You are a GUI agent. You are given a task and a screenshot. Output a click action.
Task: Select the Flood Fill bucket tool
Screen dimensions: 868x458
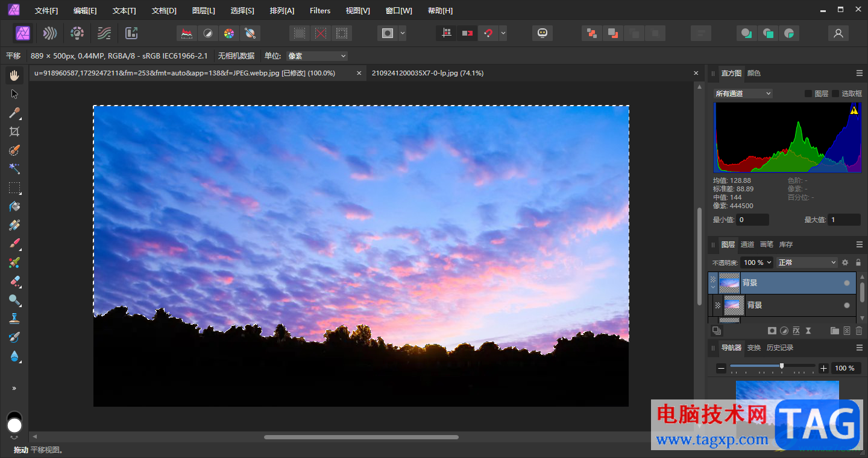point(14,206)
